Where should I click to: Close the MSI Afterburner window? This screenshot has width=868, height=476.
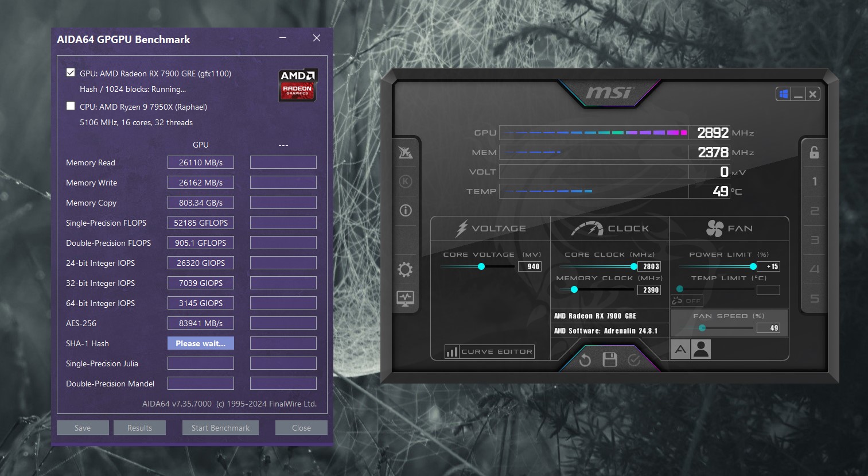tap(812, 94)
